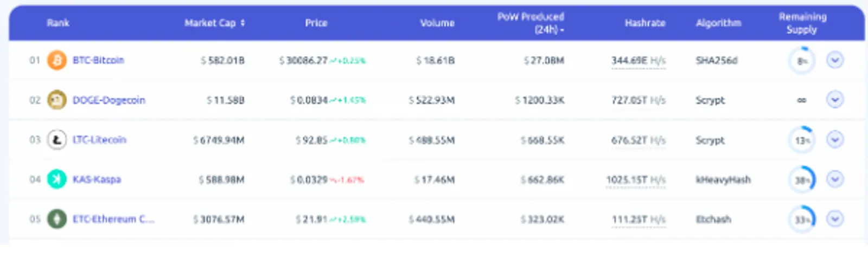Open the BTC-Bitcoin coin link
The width and height of the screenshot is (868, 258).
pyautogui.click(x=98, y=60)
